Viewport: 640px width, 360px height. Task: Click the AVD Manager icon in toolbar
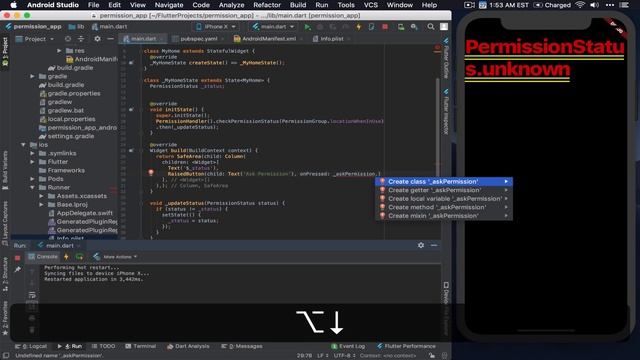pos(401,27)
